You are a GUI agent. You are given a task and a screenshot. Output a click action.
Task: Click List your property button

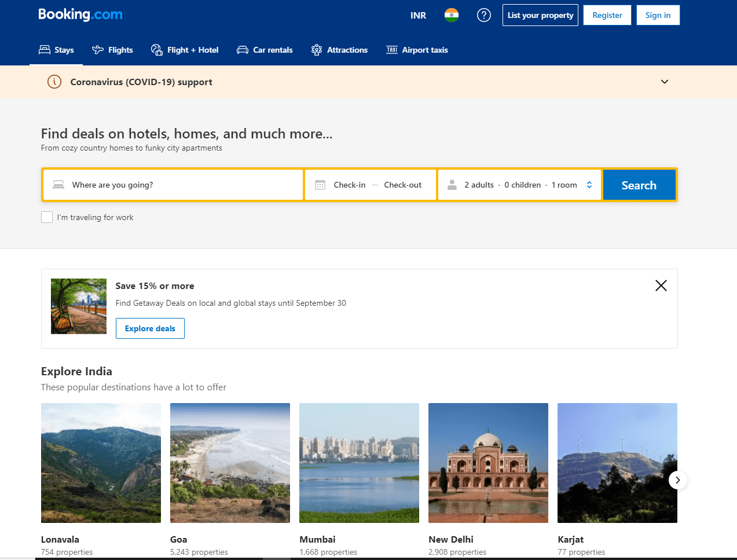coord(540,15)
